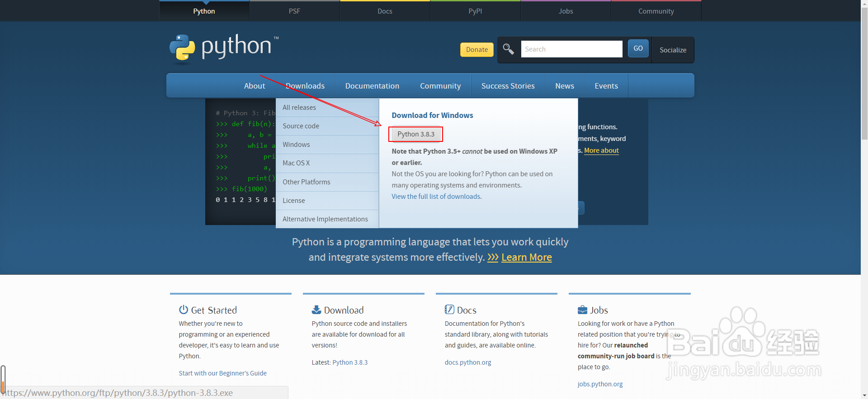Select Alternative Implementations in submenu
The height and width of the screenshot is (399, 868).
327,219
